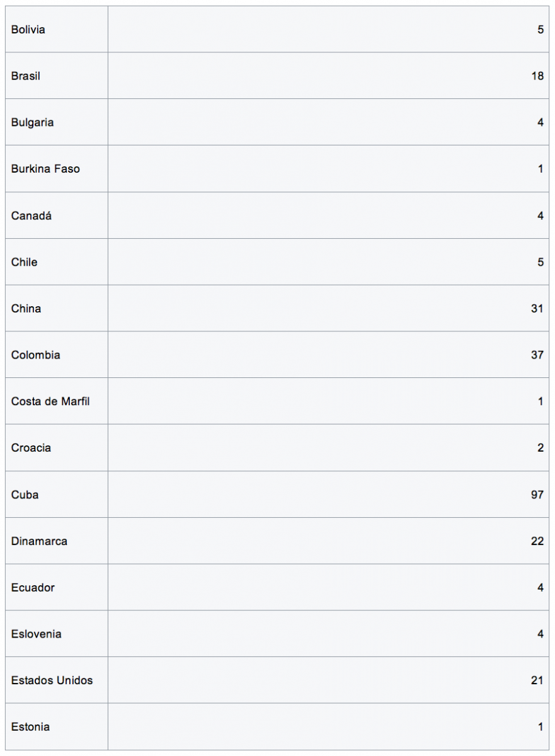
Task: Click the Costa de Marfil cell
Action: tap(50, 401)
